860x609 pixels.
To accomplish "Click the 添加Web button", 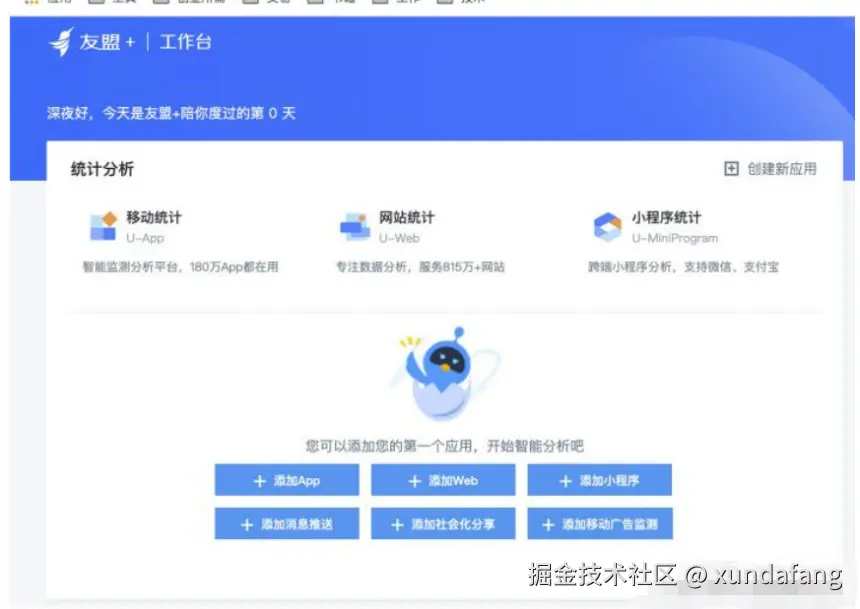I will click(x=443, y=480).
